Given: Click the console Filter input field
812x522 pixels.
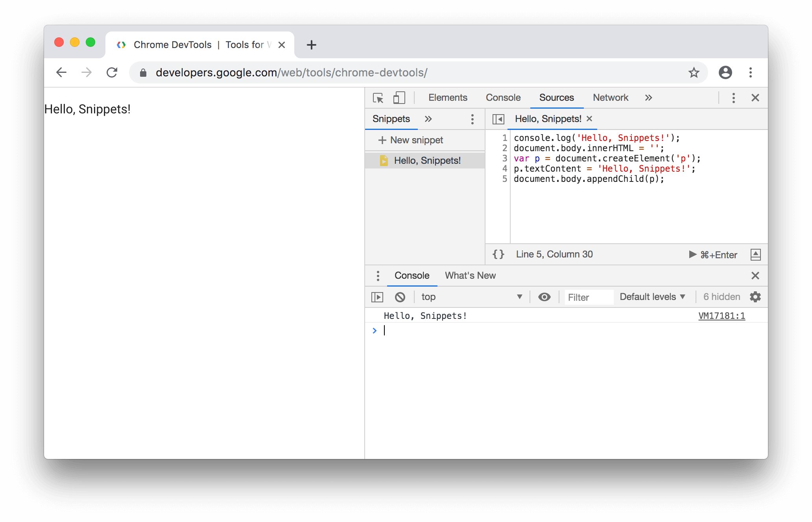Looking at the screenshot, I should pyautogui.click(x=589, y=297).
